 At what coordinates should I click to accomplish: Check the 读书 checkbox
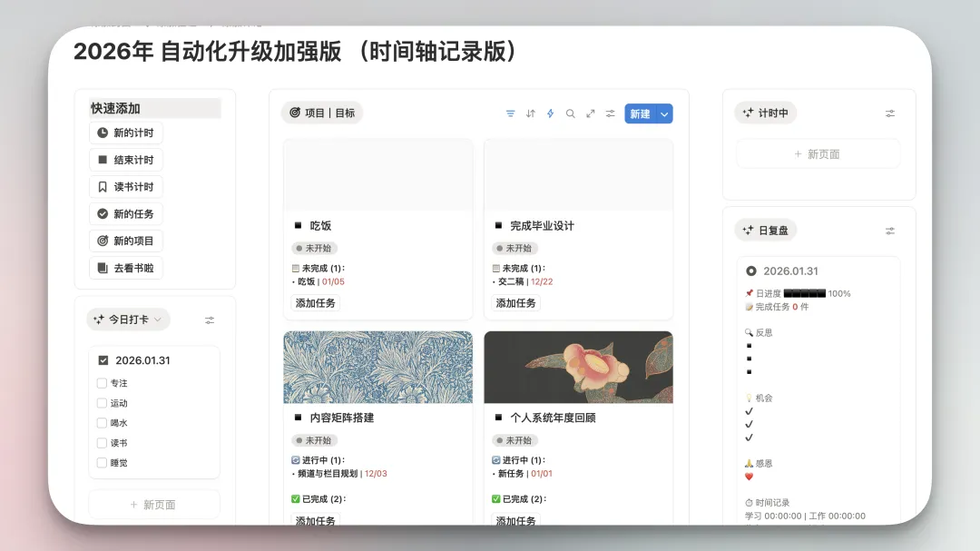[102, 443]
